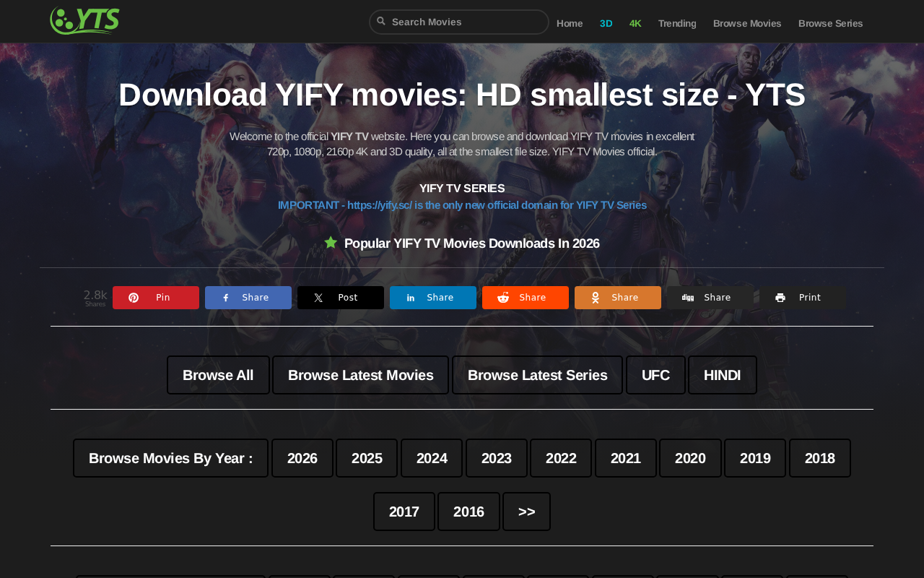Click the Facebook icon on Share button
The width and height of the screenshot is (924, 578).
point(226,298)
